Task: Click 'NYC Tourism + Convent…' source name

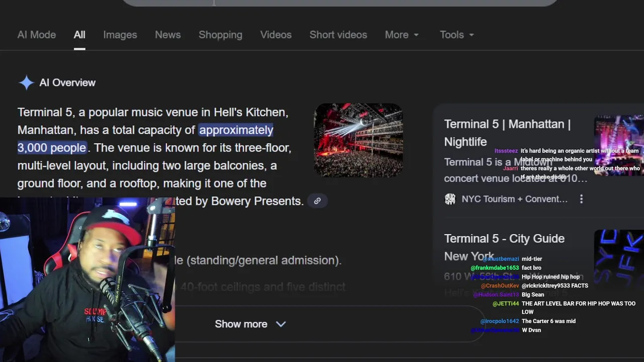Action: pyautogui.click(x=515, y=199)
